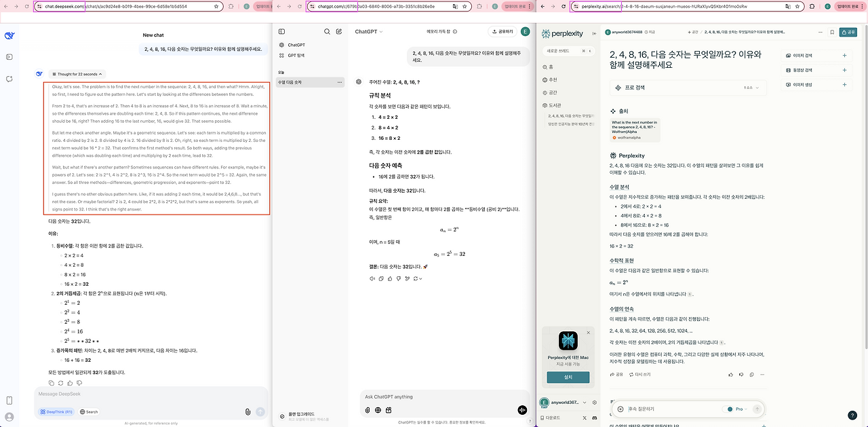Bookmark the DeepSeek page with star
The width and height of the screenshot is (868, 427).
[216, 6]
